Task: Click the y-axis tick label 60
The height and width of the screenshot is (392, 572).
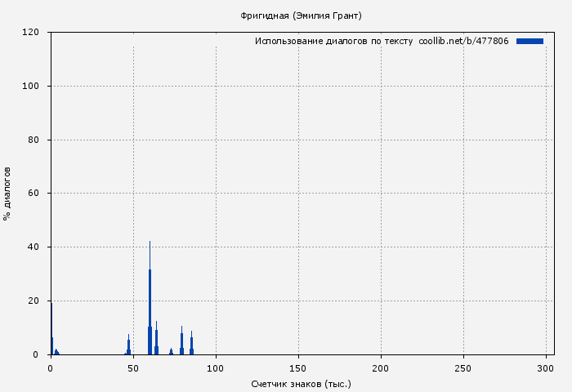Action: [34, 194]
